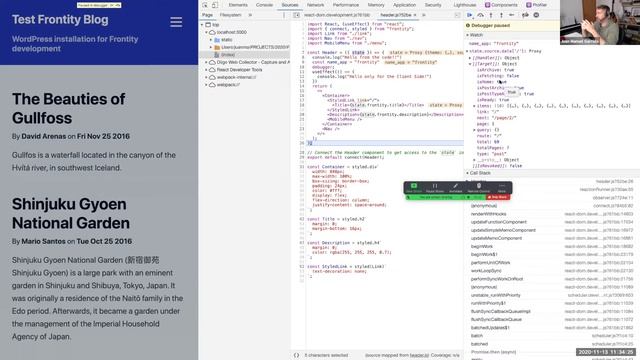Open the Application tab

[x=404, y=5]
